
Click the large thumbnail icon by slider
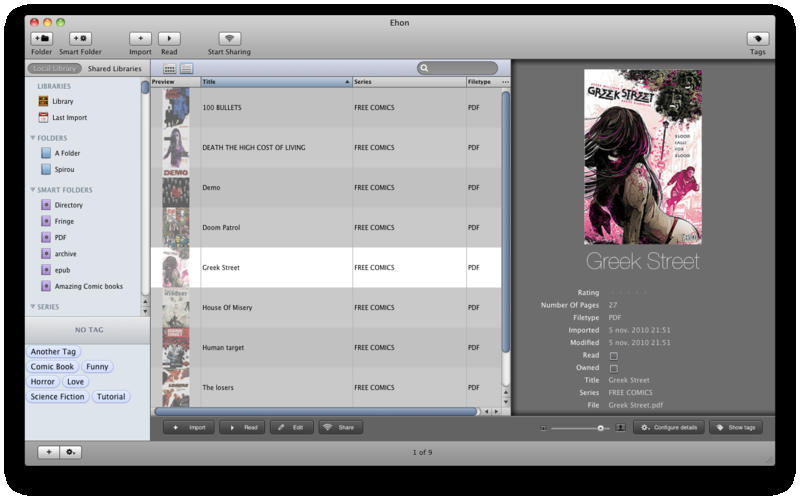(x=620, y=428)
